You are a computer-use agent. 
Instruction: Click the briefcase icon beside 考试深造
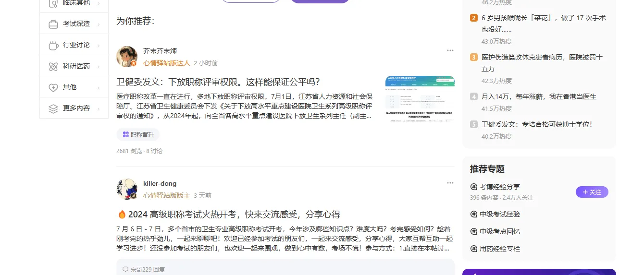click(53, 24)
